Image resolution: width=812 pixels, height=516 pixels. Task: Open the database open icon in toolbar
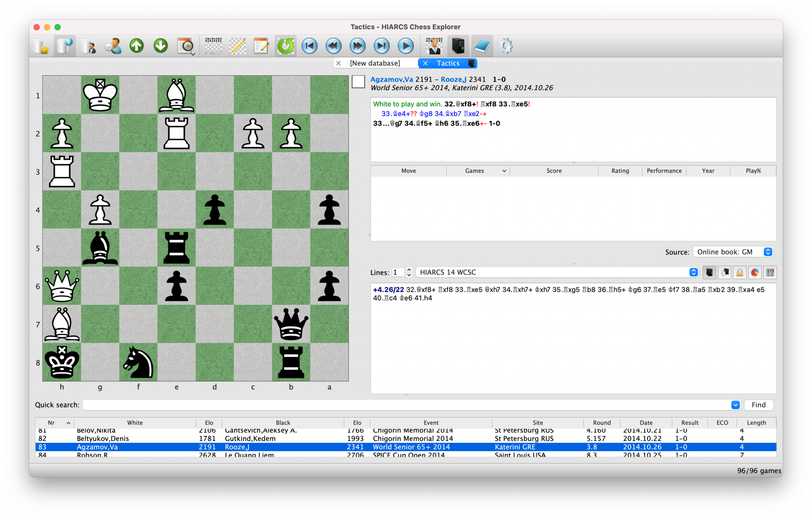tap(41, 46)
